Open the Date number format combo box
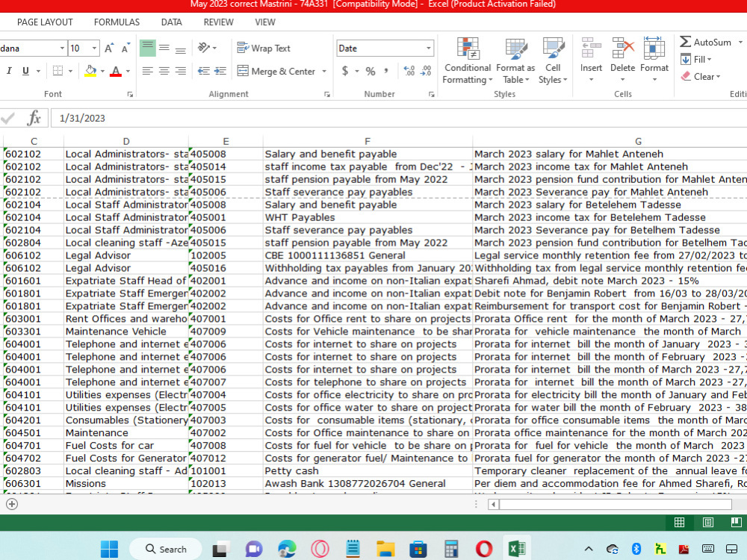Viewport: 747px width, 560px height. click(385, 48)
